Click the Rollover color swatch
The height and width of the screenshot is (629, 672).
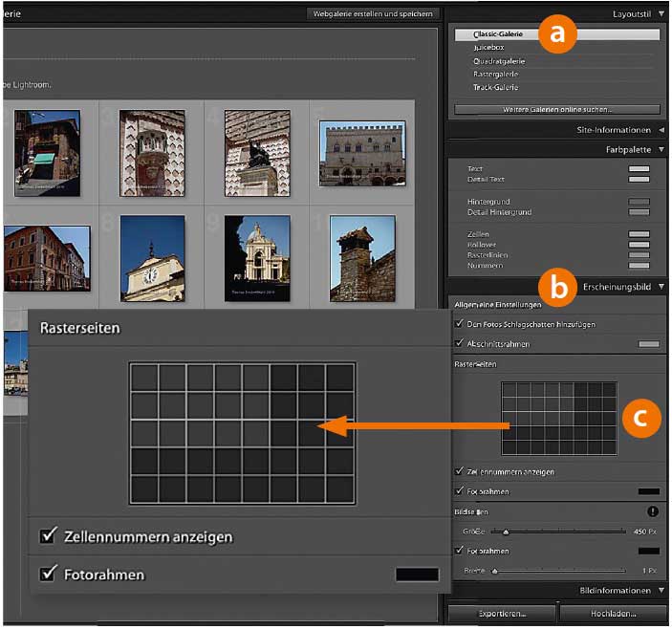click(639, 245)
